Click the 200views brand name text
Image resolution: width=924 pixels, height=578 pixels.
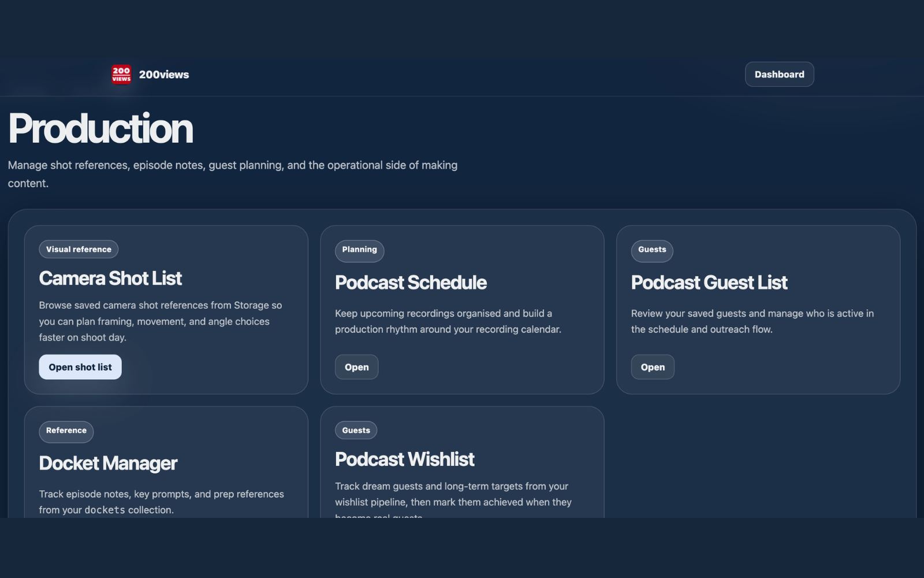click(x=164, y=75)
